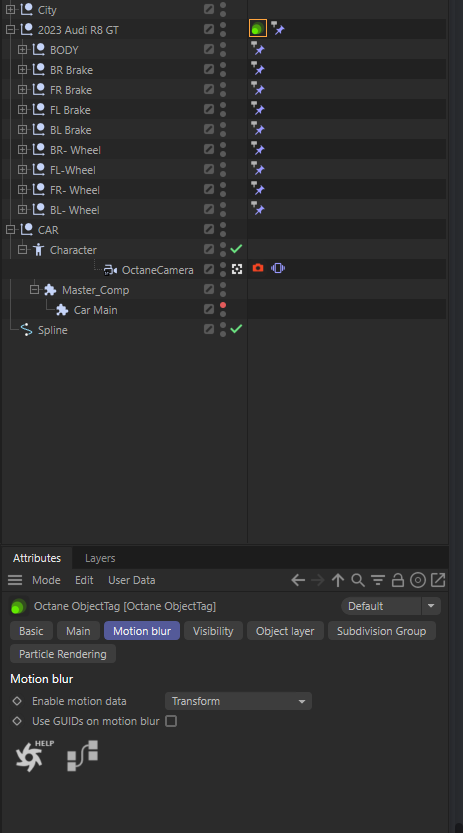Toggle layer icon on BODY row
This screenshot has width=463, height=833.
pyautogui.click(x=209, y=49)
